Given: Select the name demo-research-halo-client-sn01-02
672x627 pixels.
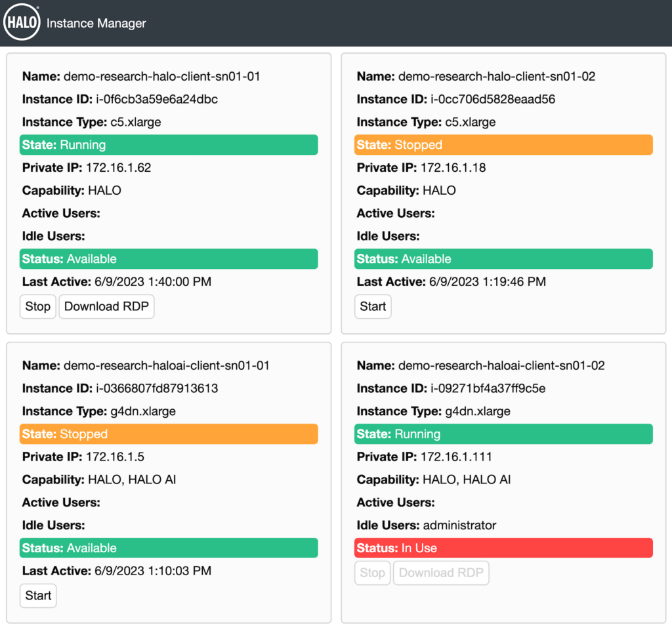Looking at the screenshot, I should point(497,77).
